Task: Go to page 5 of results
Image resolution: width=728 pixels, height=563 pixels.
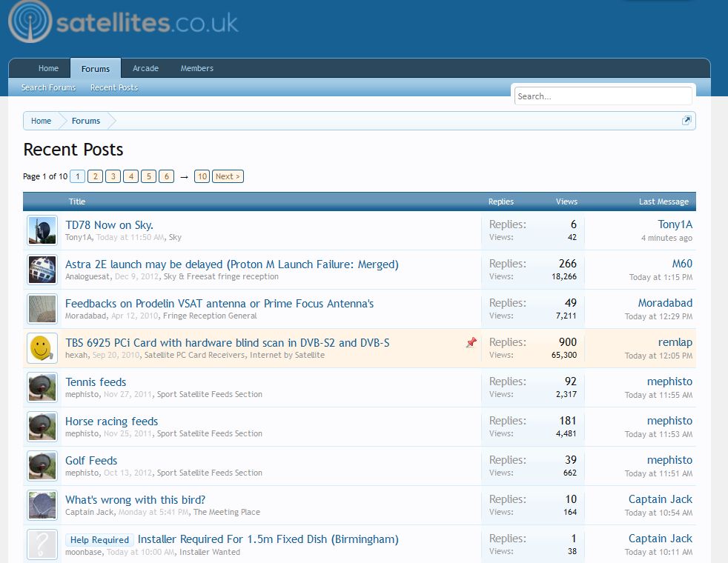Action: click(148, 176)
